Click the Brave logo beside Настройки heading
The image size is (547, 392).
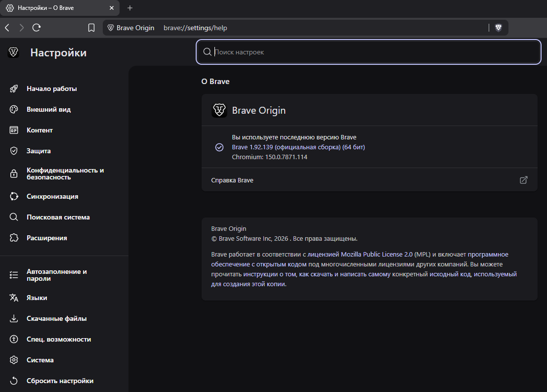click(x=13, y=52)
